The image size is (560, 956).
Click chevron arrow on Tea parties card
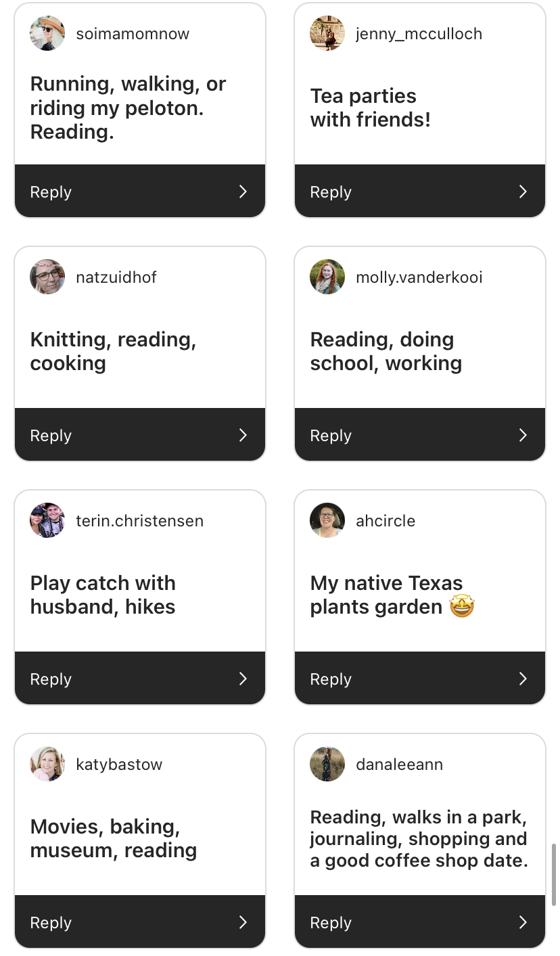[523, 191]
